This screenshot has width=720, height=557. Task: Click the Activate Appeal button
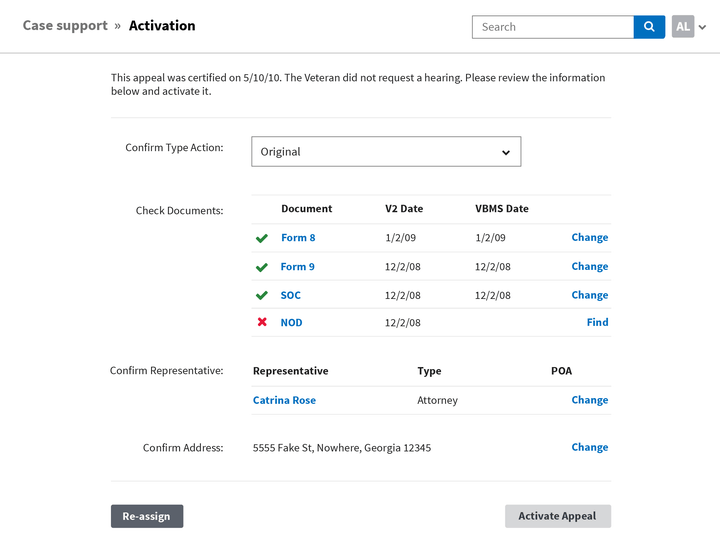click(558, 516)
